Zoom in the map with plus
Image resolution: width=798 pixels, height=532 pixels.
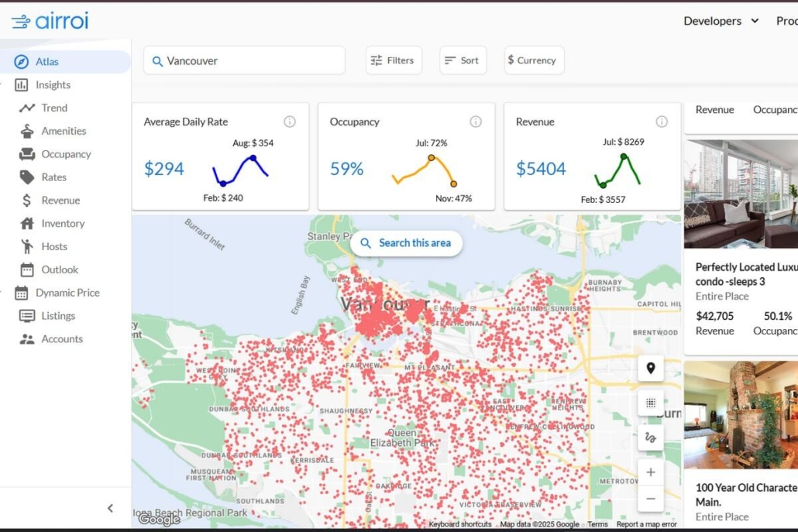pyautogui.click(x=651, y=472)
